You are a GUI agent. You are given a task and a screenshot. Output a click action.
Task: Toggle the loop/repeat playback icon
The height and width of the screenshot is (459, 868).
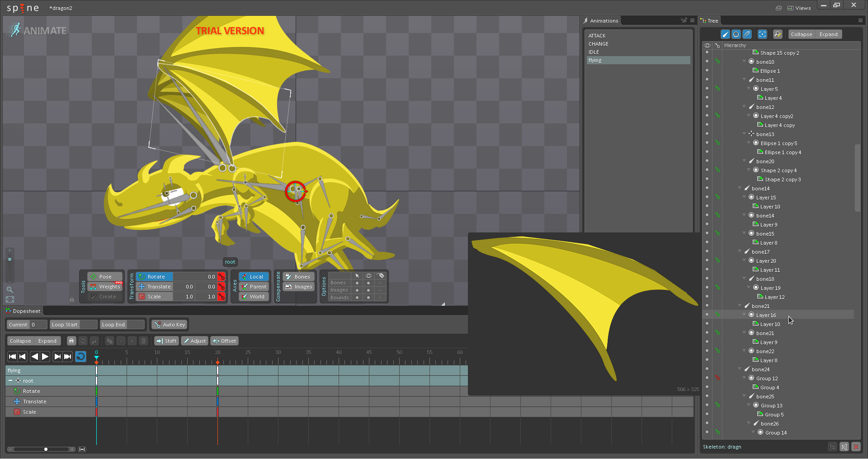[x=80, y=357]
